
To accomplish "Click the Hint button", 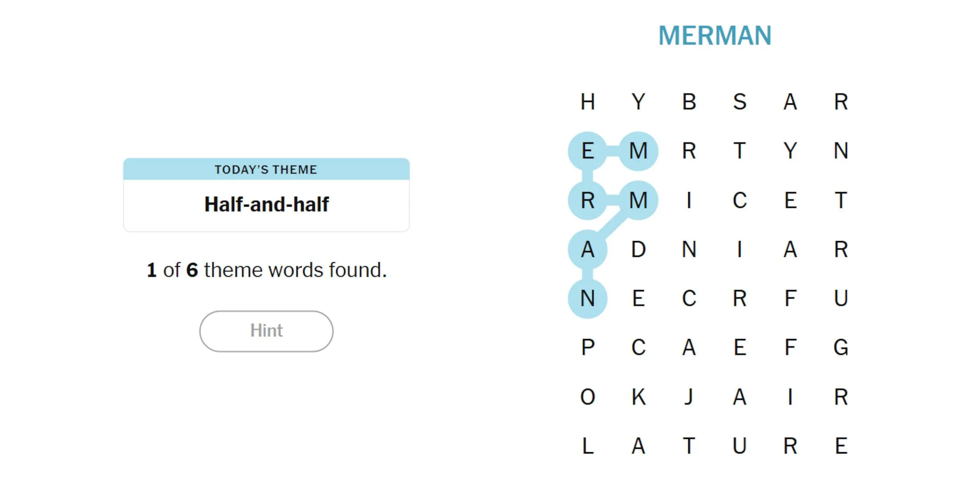I will 266,331.
